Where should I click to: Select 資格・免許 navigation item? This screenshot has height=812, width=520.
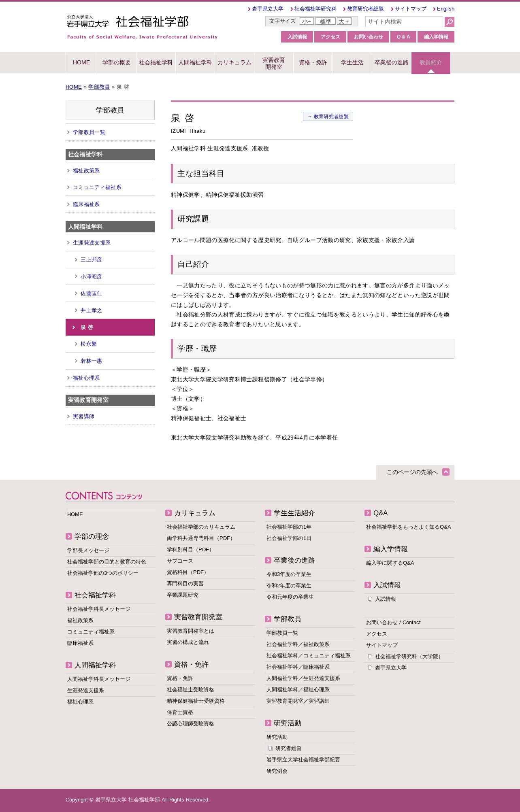(313, 63)
